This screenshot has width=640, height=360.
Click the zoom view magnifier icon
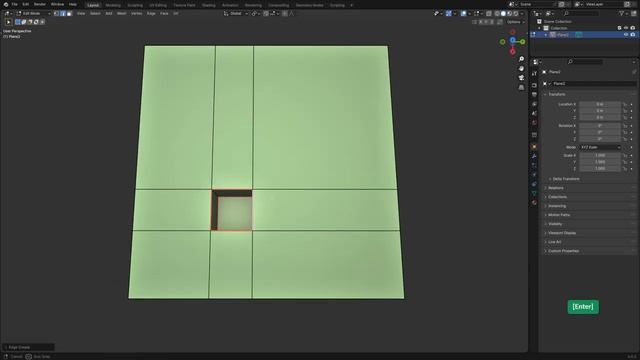(521, 59)
